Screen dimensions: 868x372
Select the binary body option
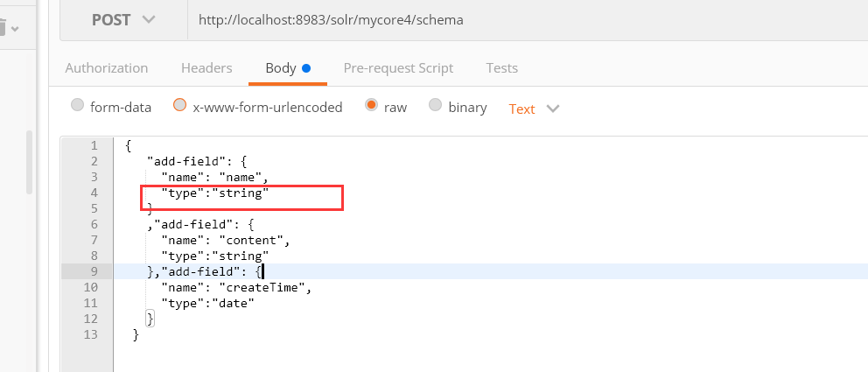pos(436,105)
